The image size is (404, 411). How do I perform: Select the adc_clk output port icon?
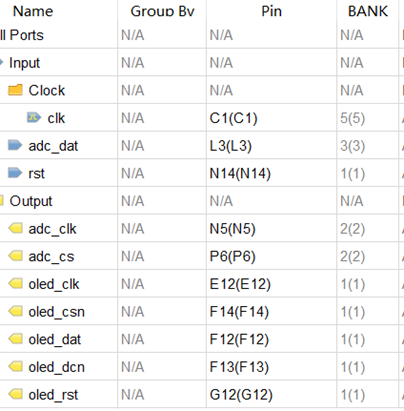point(15,228)
